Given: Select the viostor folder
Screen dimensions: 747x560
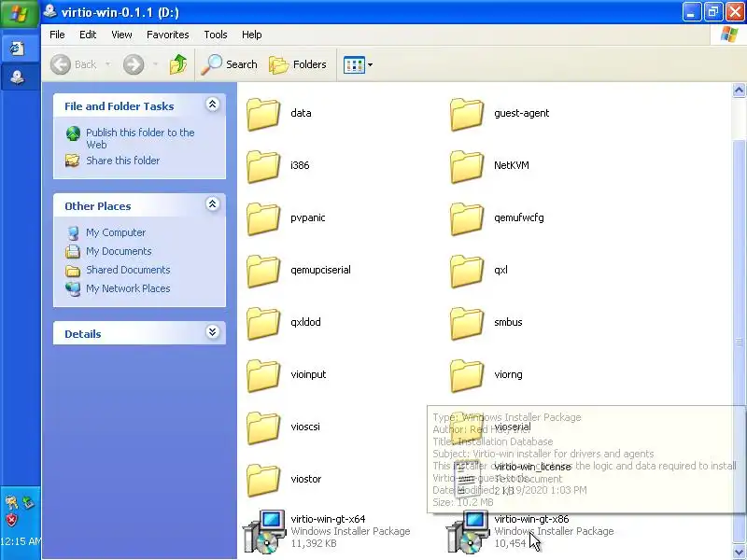Looking at the screenshot, I should pyautogui.click(x=284, y=481).
